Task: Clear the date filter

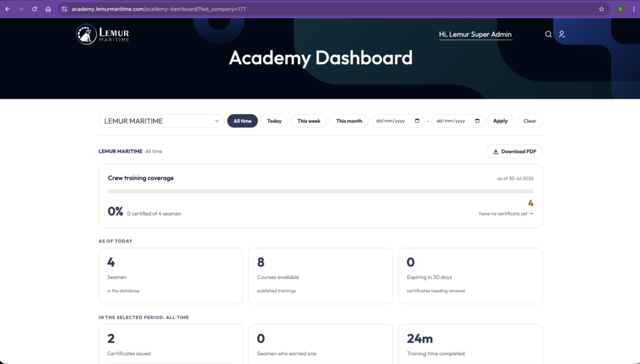Action: point(530,121)
